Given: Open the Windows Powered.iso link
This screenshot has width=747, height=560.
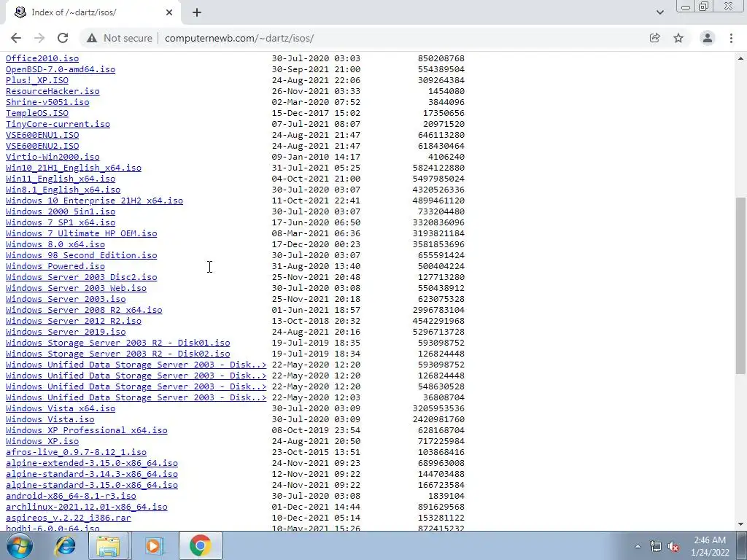Looking at the screenshot, I should click(55, 266).
